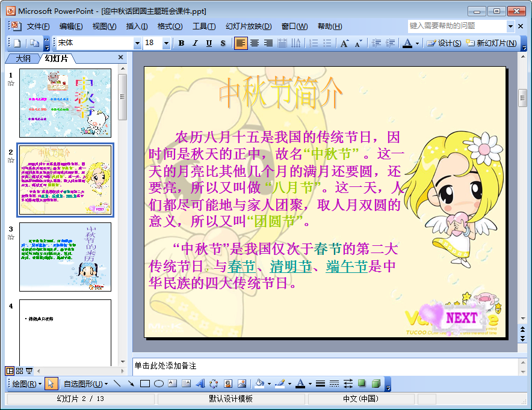Switch to Normal view
The height and width of the screenshot is (410, 532).
pyautogui.click(x=10, y=371)
